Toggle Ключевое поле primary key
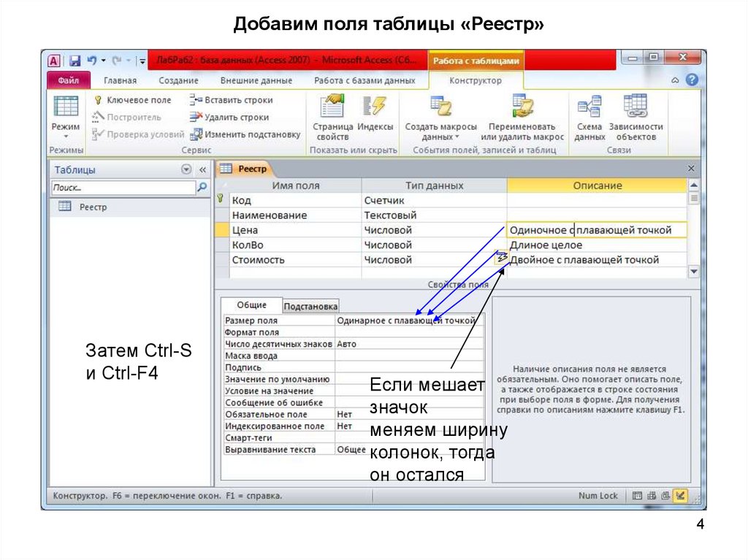748x560 pixels. [x=133, y=100]
